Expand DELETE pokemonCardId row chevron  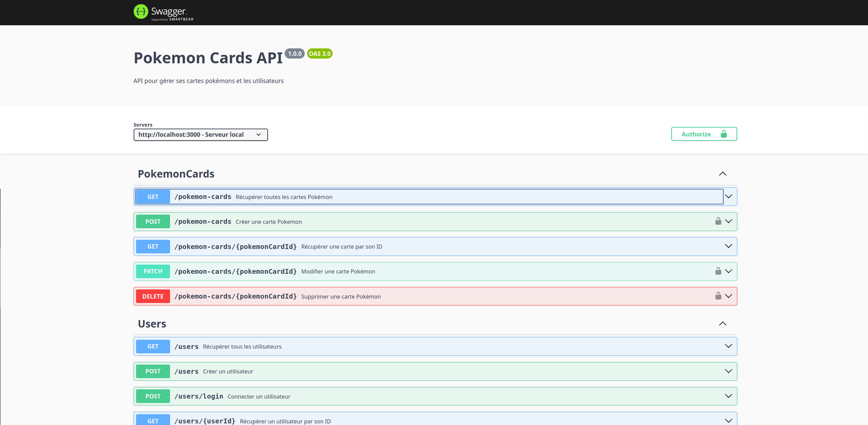point(729,296)
